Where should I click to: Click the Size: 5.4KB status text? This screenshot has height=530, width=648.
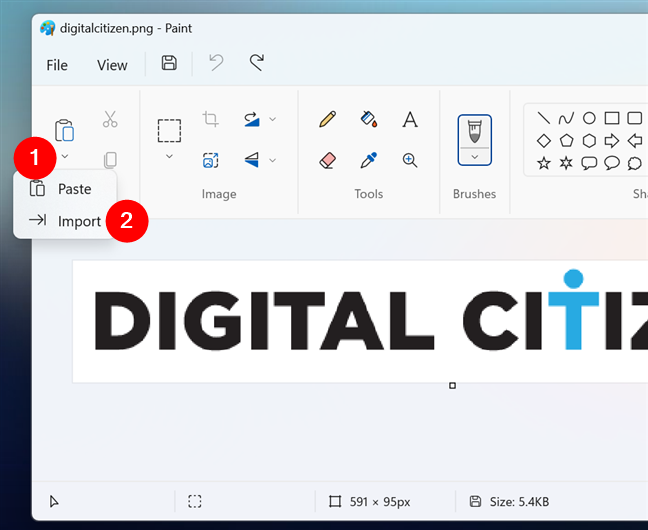(x=519, y=502)
